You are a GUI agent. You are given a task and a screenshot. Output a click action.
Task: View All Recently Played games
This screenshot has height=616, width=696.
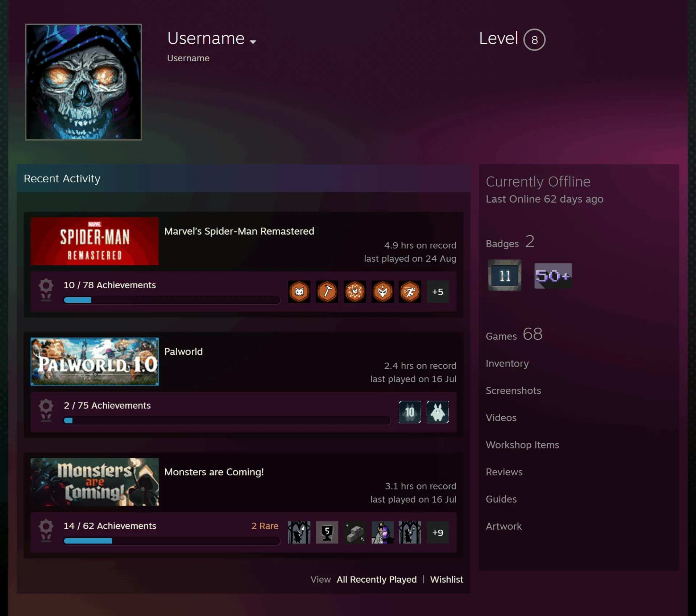[377, 579]
